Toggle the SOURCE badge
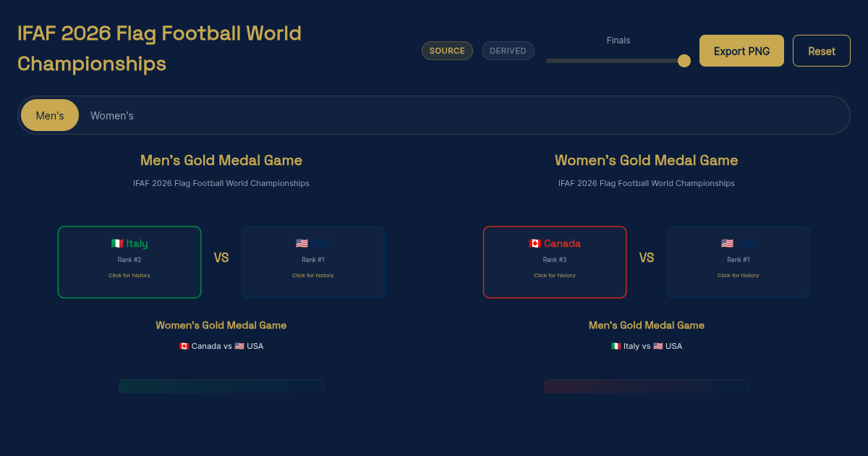 tap(447, 51)
